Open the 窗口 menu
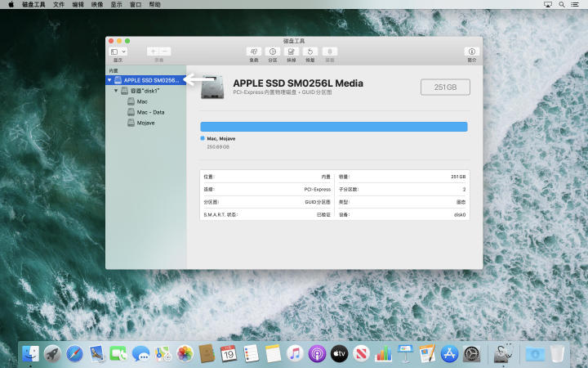The image size is (588, 368). pos(136,5)
